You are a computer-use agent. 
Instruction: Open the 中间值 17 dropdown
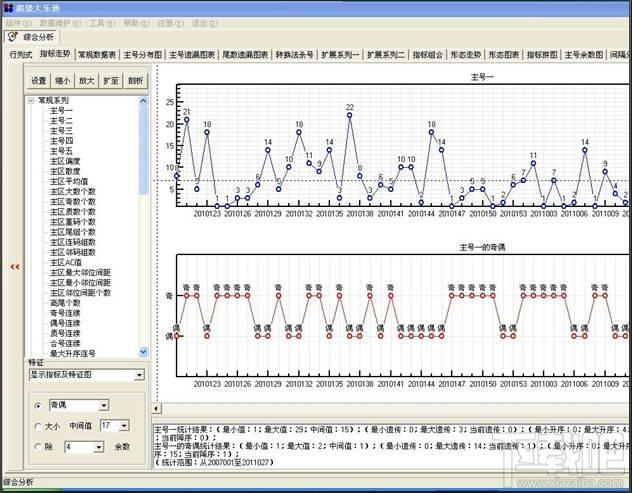coord(124,426)
